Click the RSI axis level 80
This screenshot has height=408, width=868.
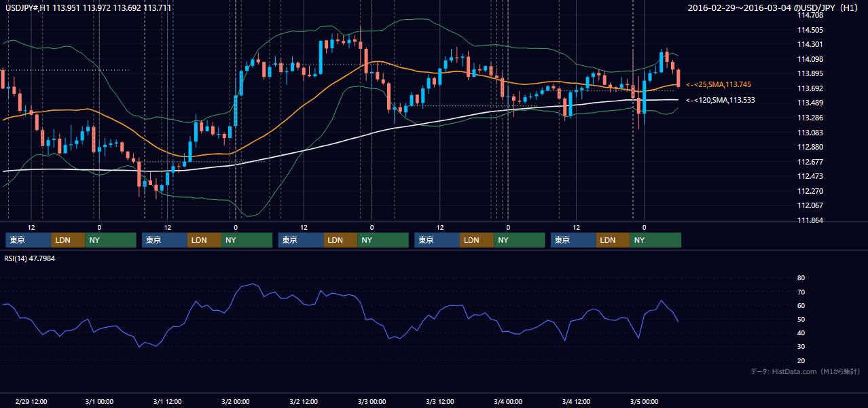(801, 278)
